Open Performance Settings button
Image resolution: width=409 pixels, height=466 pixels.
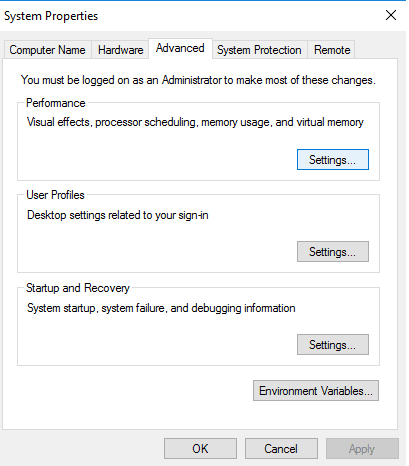click(333, 160)
